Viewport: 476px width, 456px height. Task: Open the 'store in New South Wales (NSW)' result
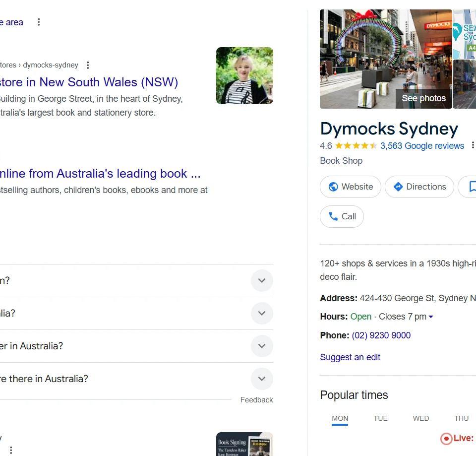(89, 82)
